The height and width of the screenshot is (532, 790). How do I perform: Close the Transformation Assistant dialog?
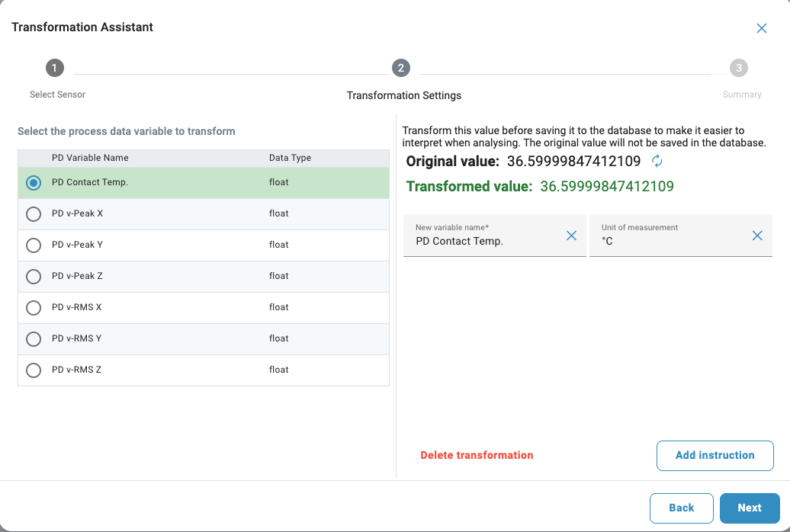761,28
